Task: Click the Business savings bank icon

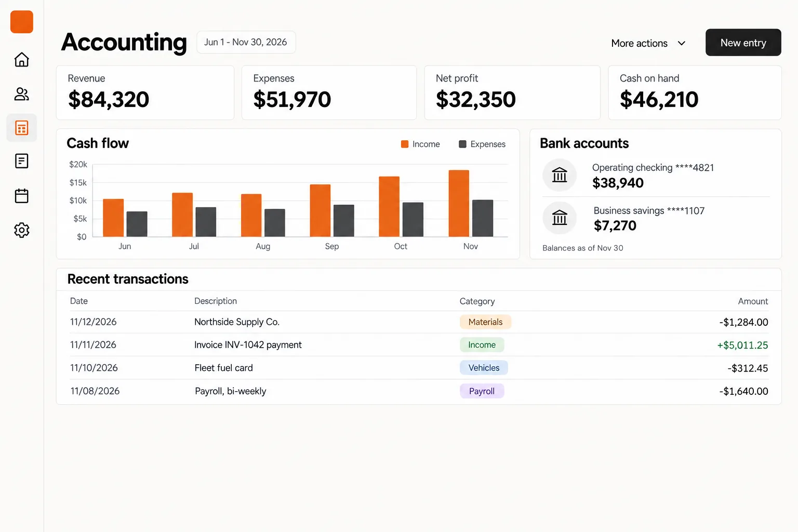Action: click(x=560, y=218)
